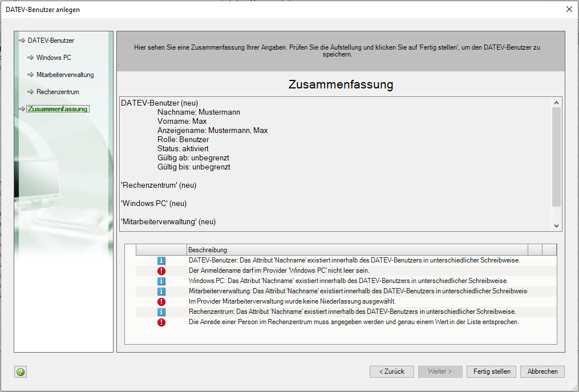Click the green help question mark icon
This screenshot has width=579, height=392.
pos(21,371)
